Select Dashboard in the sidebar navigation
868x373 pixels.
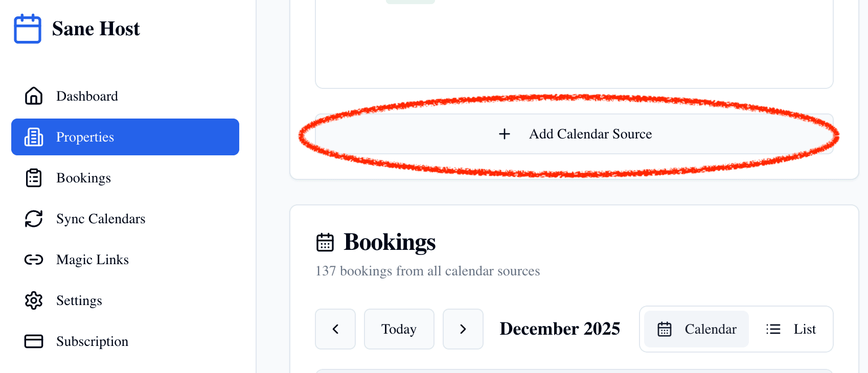coord(87,96)
